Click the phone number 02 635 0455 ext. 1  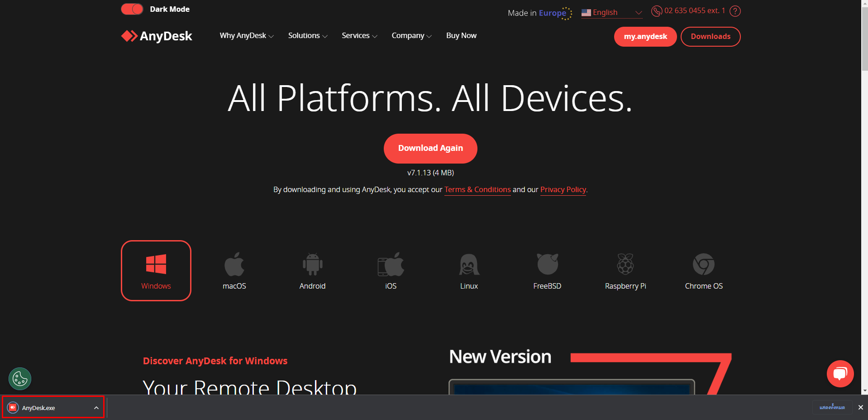pos(695,10)
